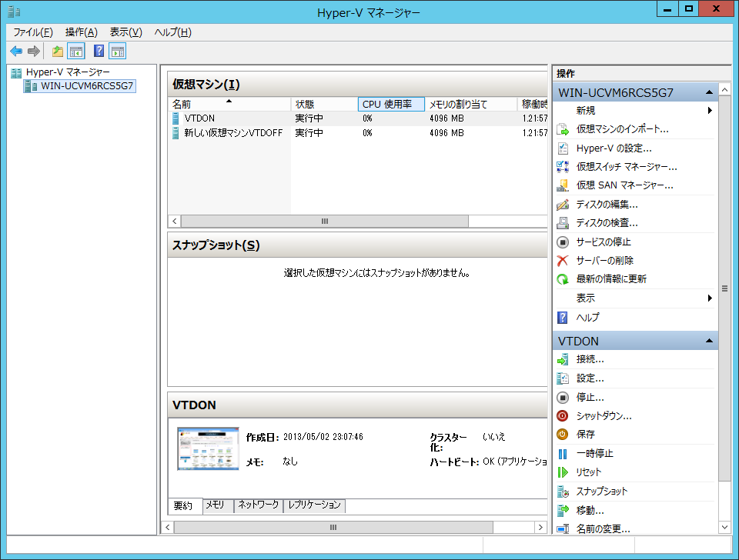The width and height of the screenshot is (739, 560).
Task: Open 仮想 SAN マネージャー icon
Action: pyautogui.click(x=563, y=185)
